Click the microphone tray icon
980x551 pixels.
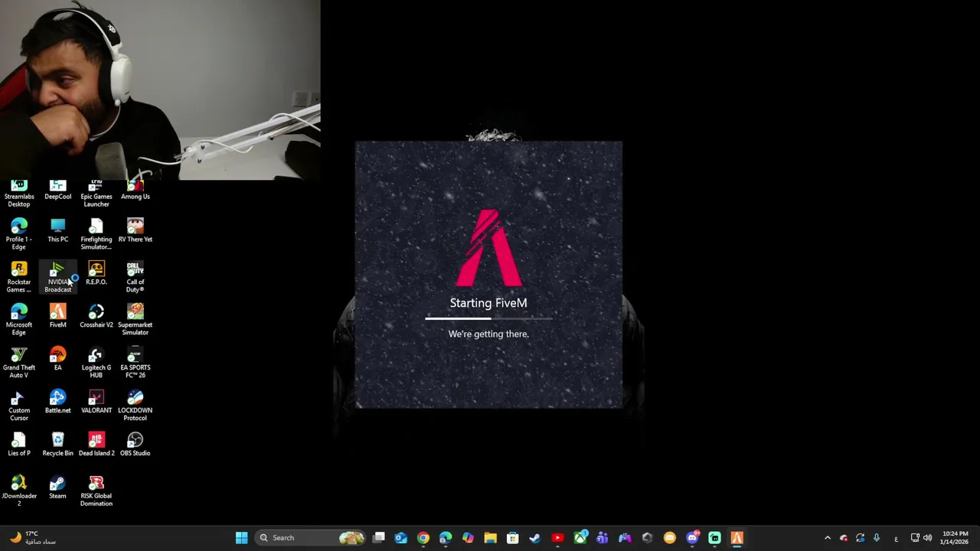tap(877, 538)
